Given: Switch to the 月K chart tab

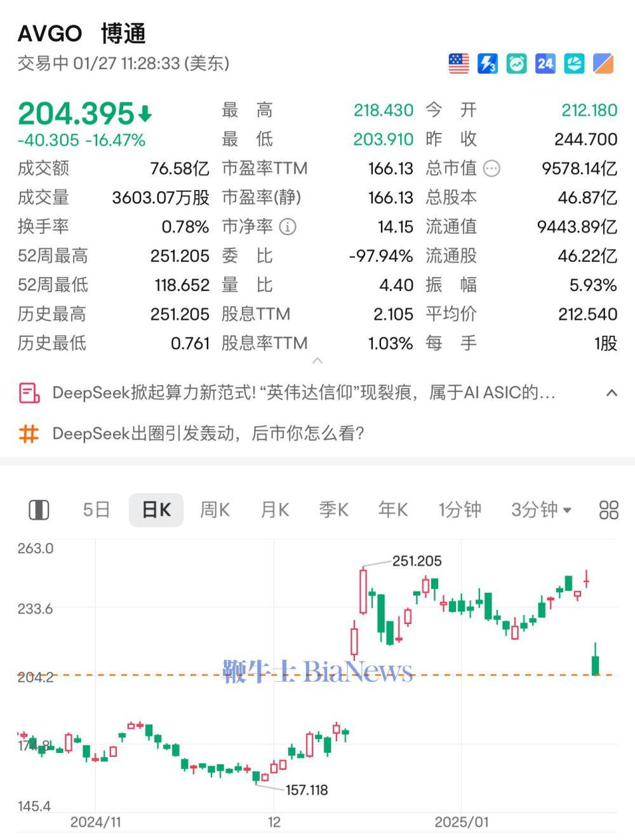Looking at the screenshot, I should (x=274, y=510).
